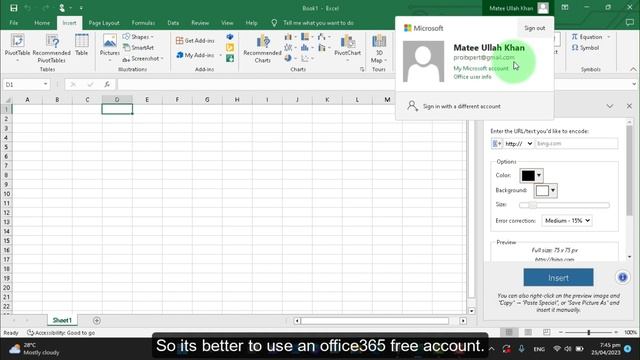
Task: Adjust the zoom slider in status bar
Action: tap(589, 332)
